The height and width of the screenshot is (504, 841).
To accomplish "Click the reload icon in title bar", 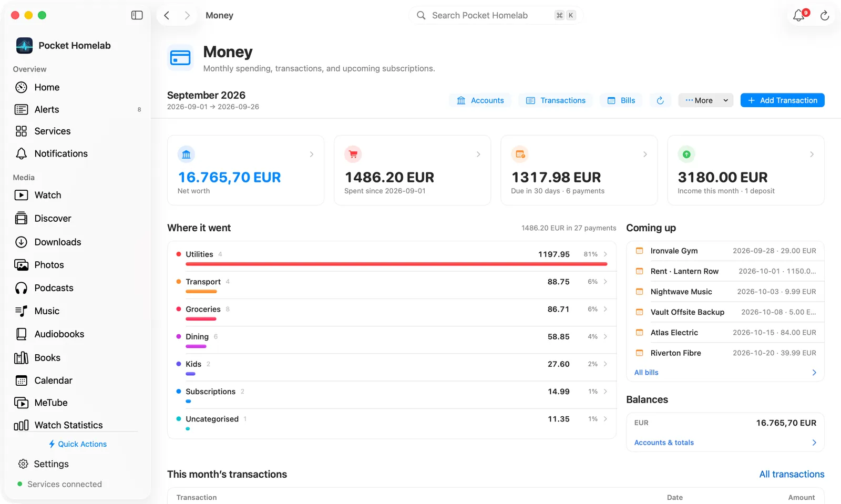I will pyautogui.click(x=825, y=16).
